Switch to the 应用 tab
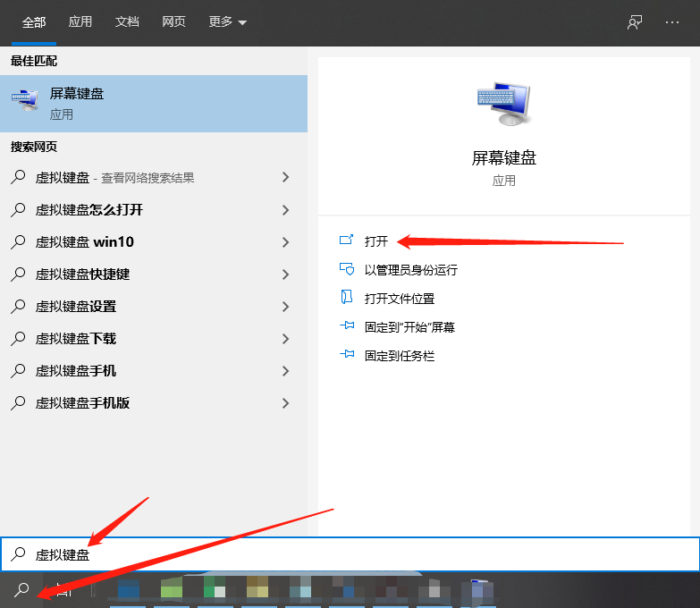 (x=80, y=22)
